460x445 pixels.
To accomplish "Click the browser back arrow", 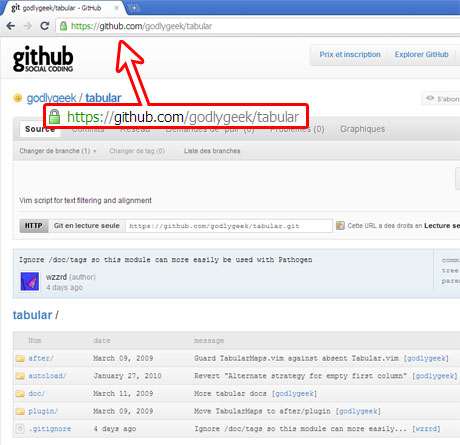I will (11, 26).
